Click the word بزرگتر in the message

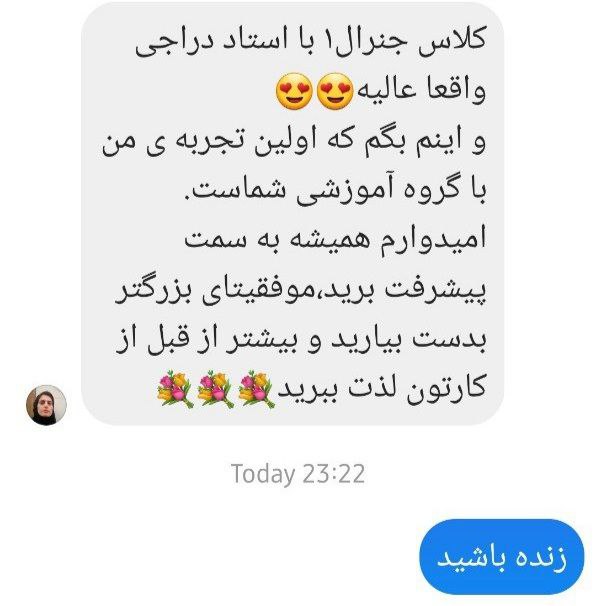[156, 290]
